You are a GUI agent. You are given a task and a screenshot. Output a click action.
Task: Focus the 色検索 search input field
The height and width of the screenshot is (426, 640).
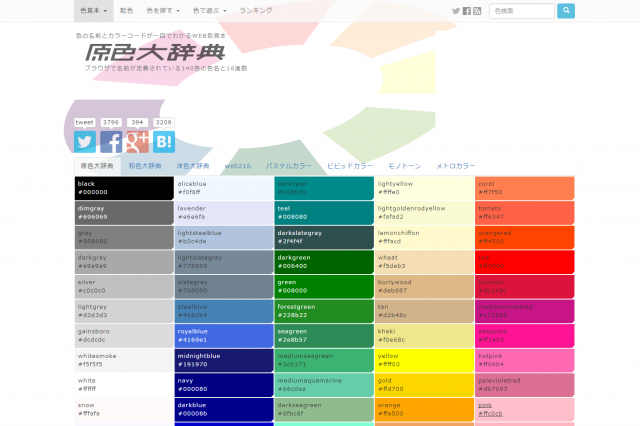pyautogui.click(x=521, y=11)
